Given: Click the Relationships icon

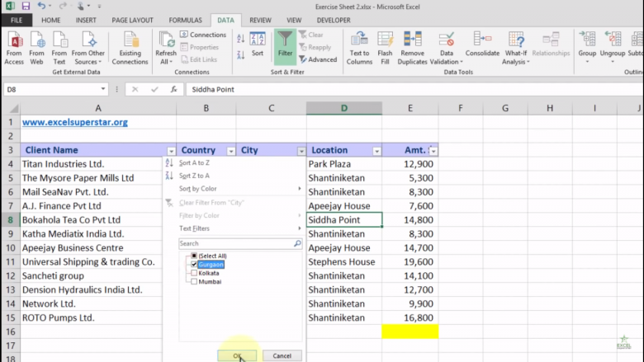Looking at the screenshot, I should point(551,45).
